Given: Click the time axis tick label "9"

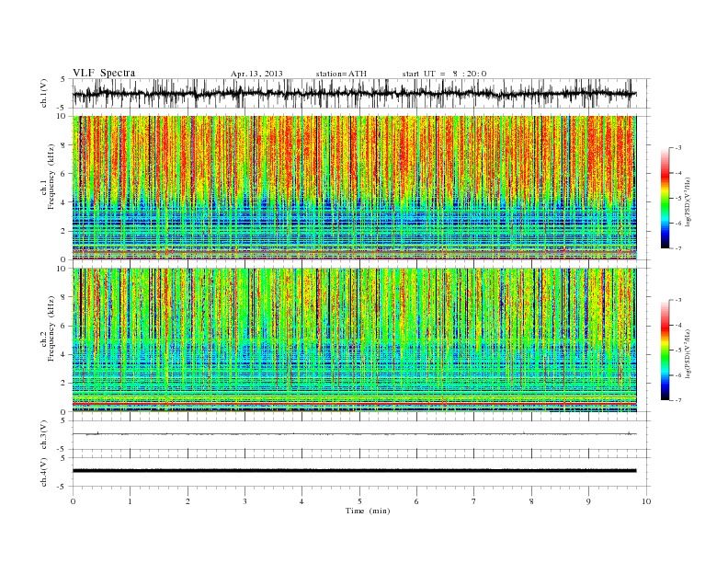Looking at the screenshot, I should click(588, 501).
